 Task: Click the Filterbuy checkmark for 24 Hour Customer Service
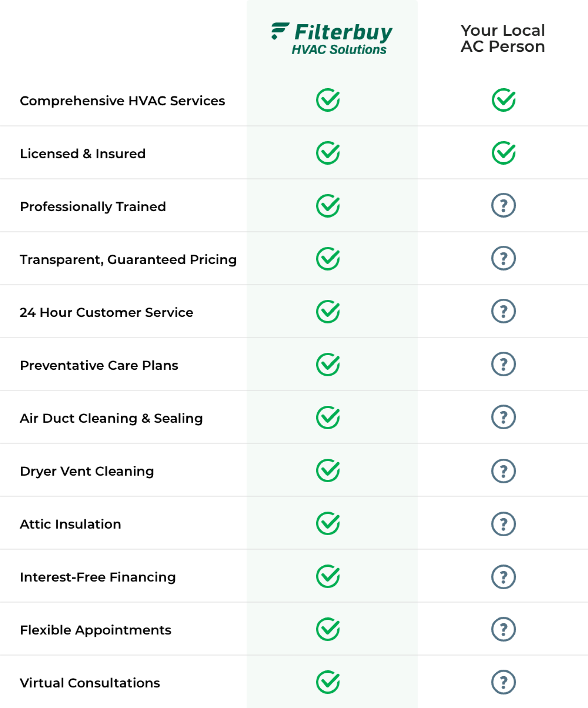(328, 312)
